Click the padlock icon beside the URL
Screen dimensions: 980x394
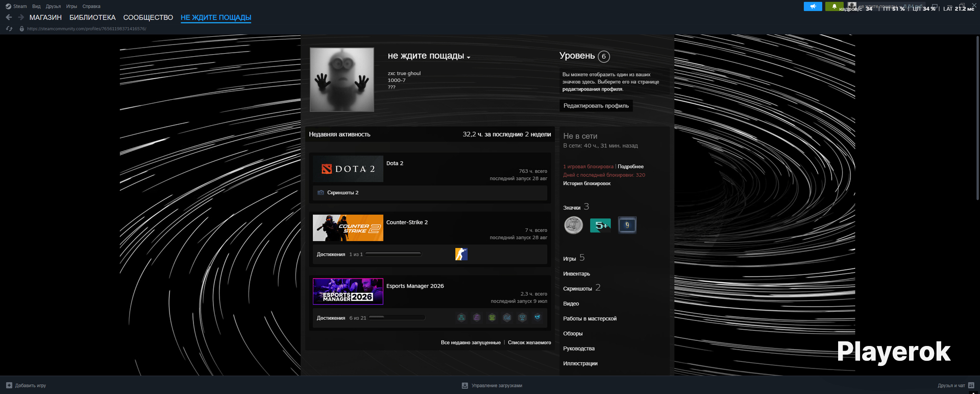pyautogui.click(x=21, y=29)
